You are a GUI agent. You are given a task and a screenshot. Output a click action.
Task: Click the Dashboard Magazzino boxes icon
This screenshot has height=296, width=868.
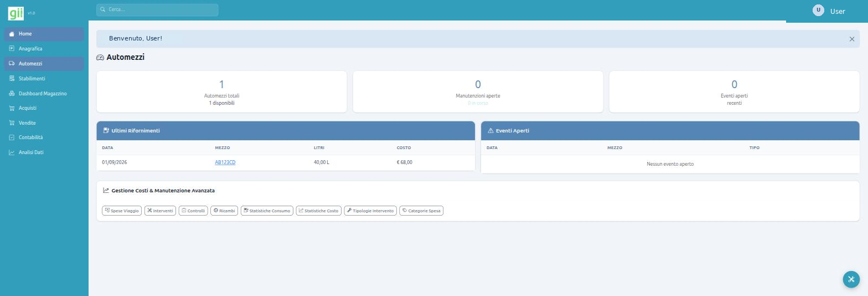coord(12,94)
